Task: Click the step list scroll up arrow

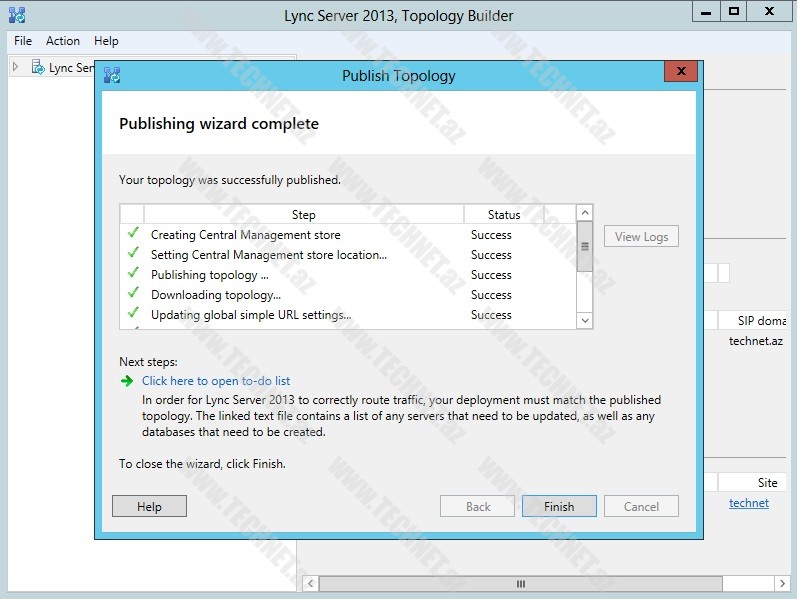Action: pyautogui.click(x=585, y=213)
